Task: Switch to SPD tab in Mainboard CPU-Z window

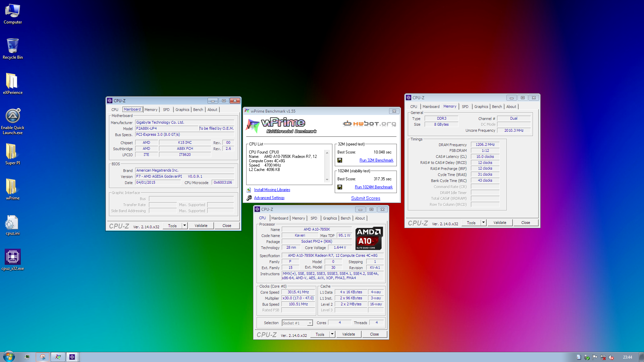Action: tap(166, 110)
